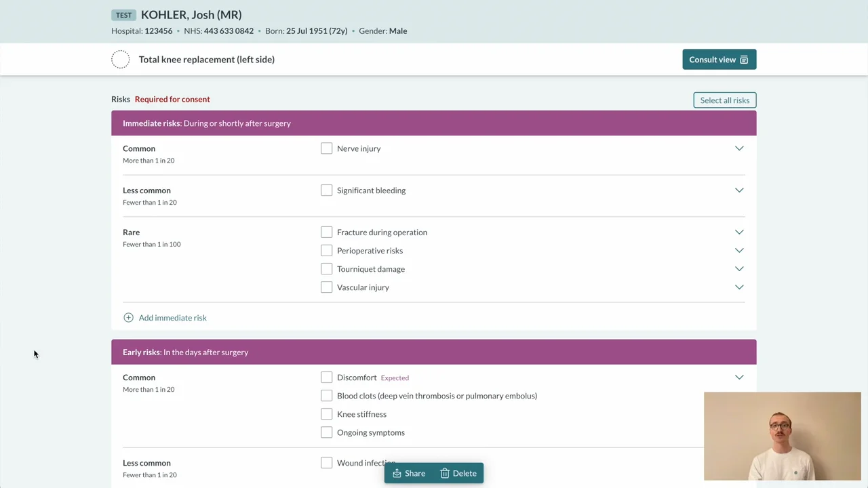Tick the Blood clots risk checkbox

coord(327,396)
